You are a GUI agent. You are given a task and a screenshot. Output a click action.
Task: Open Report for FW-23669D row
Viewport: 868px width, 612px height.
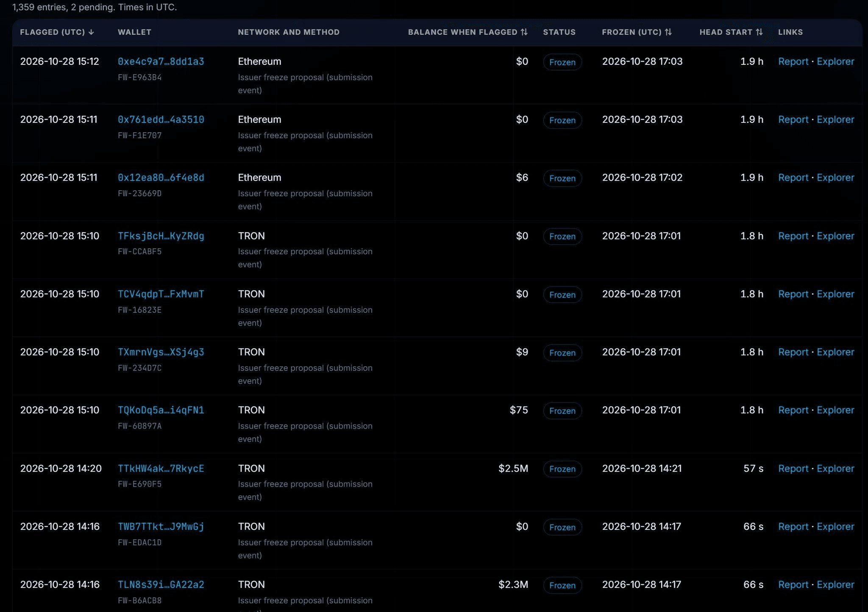tap(793, 178)
